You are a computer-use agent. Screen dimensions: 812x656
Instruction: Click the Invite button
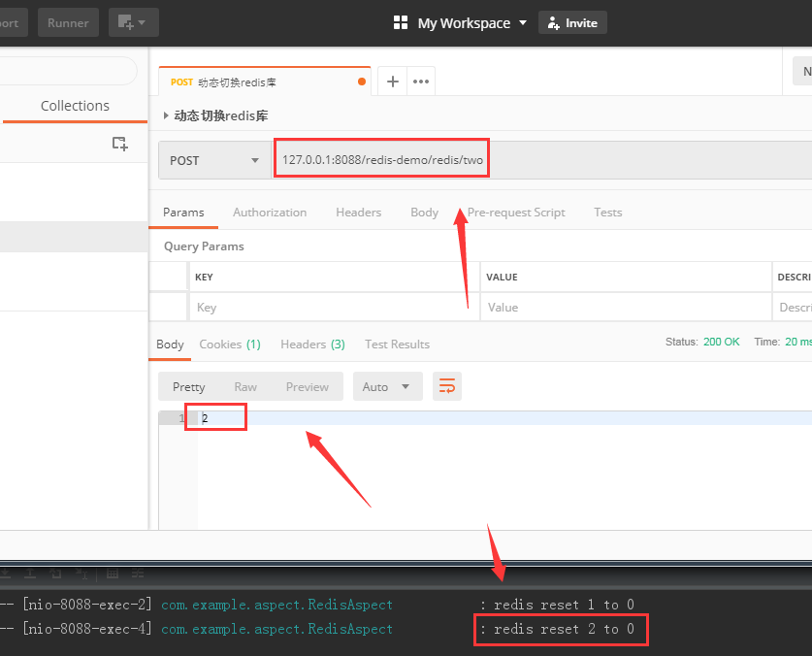coord(572,22)
